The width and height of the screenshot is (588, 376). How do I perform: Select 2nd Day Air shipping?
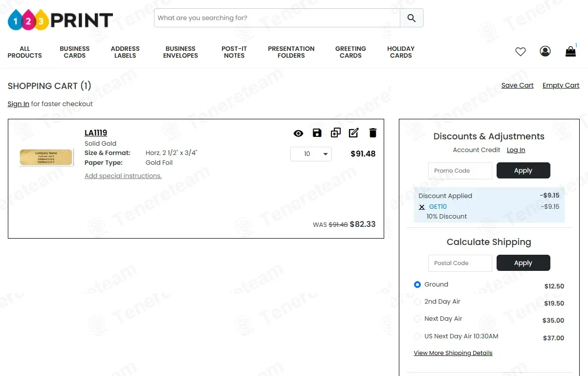click(417, 302)
